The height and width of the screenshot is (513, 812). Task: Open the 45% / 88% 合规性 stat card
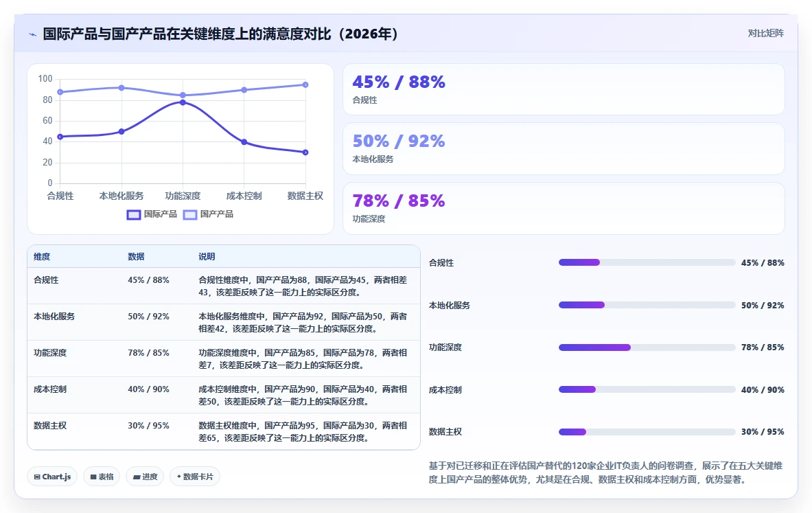(564, 89)
